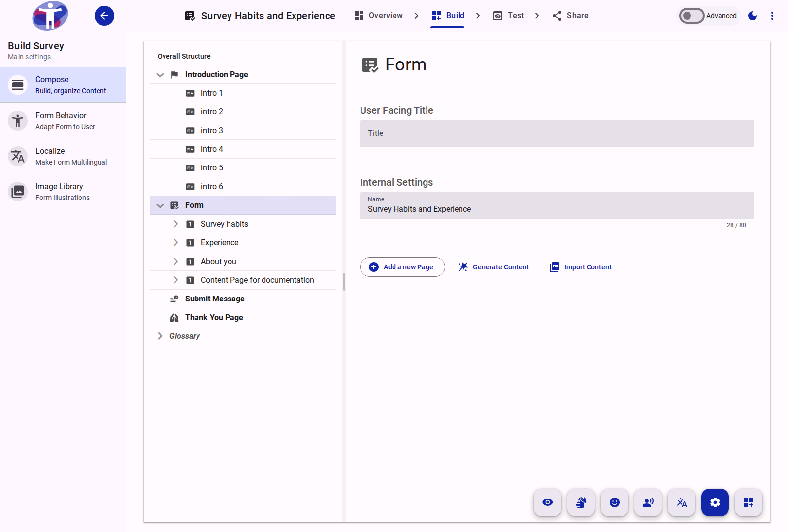Viewport: 788px width, 532px height.
Task: Click the Compose sidebar icon
Action: 18,85
